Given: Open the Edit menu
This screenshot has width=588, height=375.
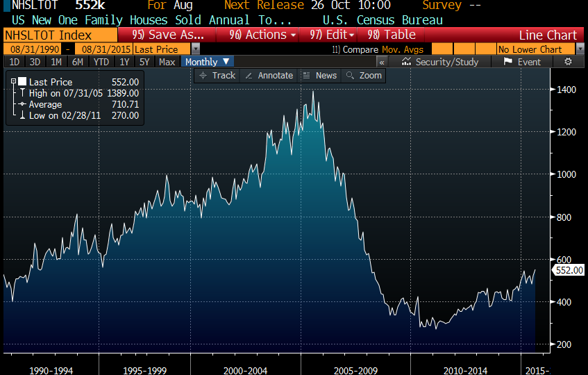Looking at the screenshot, I should [333, 35].
